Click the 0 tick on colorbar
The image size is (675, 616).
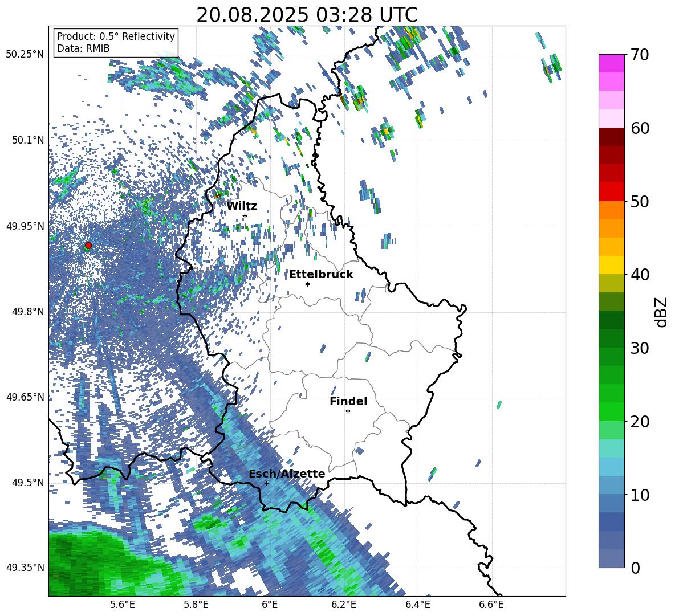tap(635, 568)
